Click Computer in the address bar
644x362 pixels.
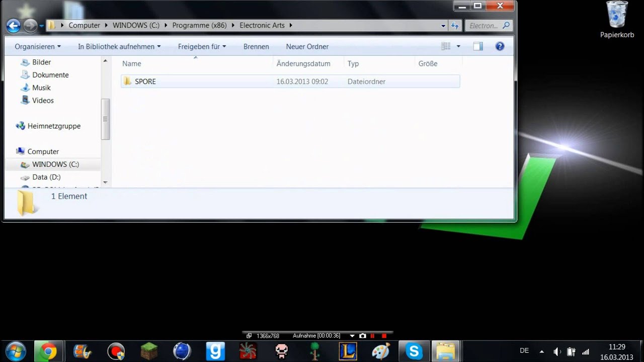[84, 25]
